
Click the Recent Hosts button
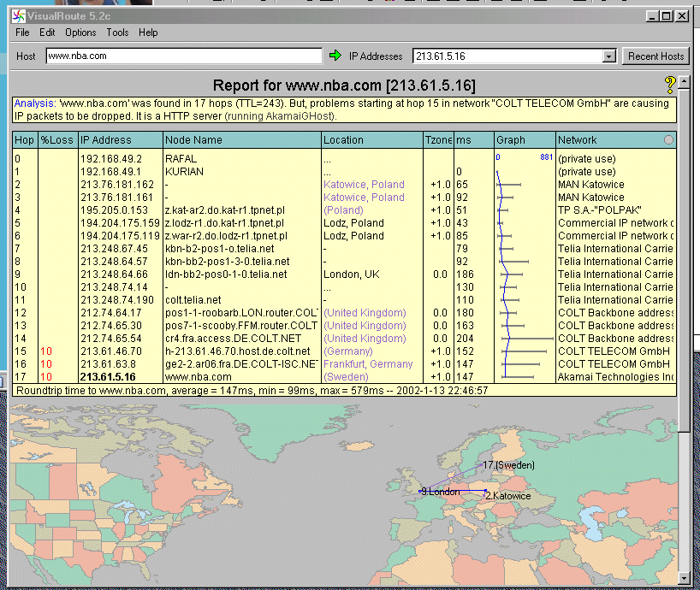(x=656, y=56)
